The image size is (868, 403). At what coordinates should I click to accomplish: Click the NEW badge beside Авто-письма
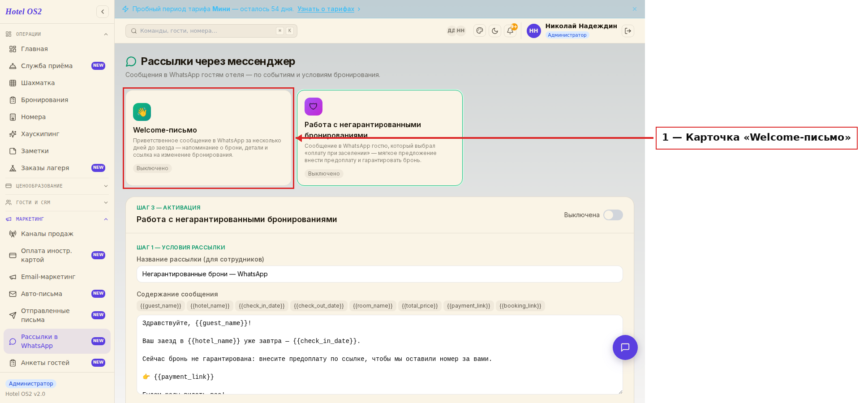click(98, 294)
